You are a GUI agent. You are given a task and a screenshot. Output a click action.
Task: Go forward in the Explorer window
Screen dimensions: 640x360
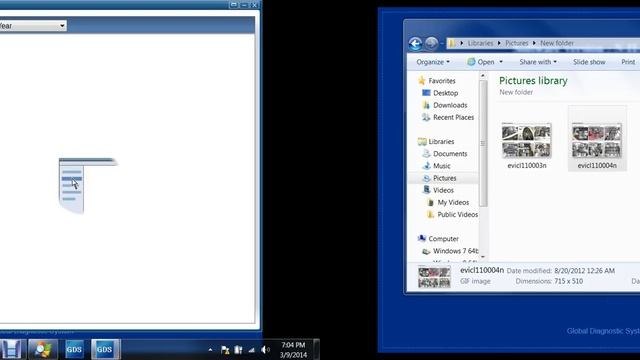431,43
